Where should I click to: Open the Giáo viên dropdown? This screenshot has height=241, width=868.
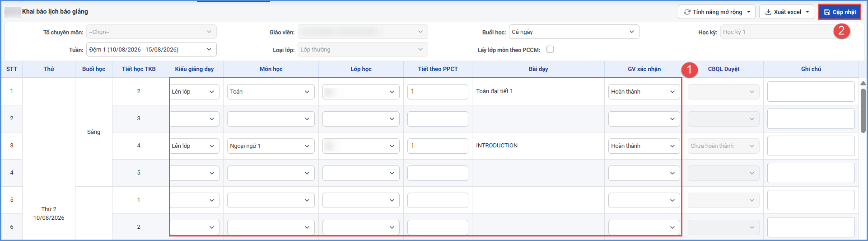coord(363,32)
